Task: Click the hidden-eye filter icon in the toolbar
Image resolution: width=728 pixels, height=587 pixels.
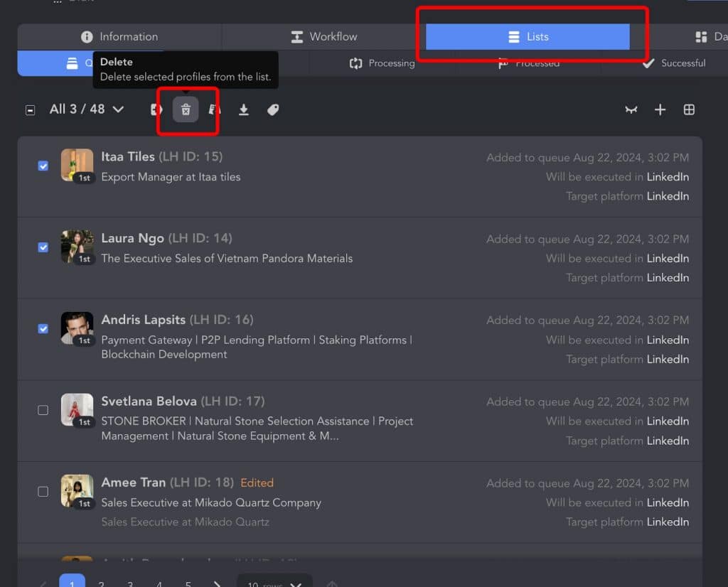Action: coord(631,110)
